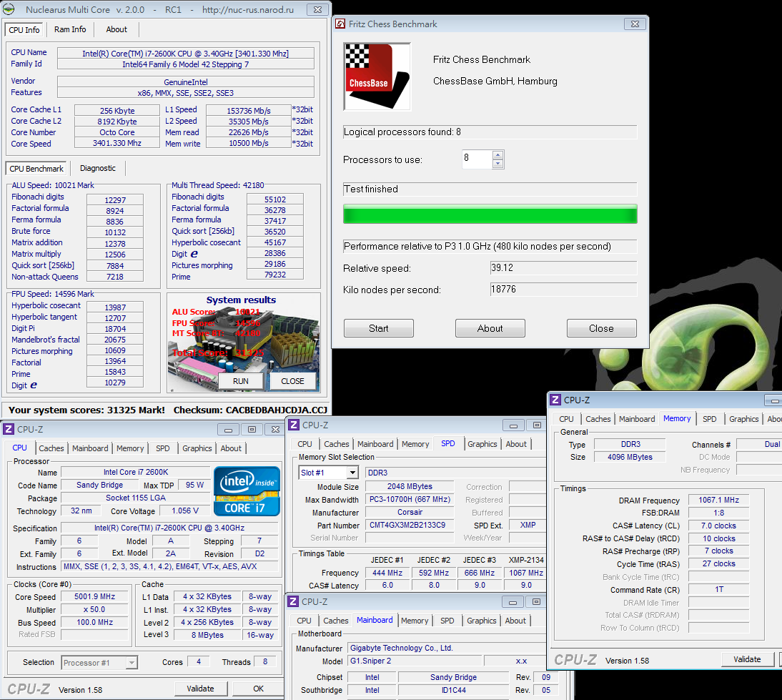
Task: Click the Intel Core i7 inside logo
Action: [247, 491]
